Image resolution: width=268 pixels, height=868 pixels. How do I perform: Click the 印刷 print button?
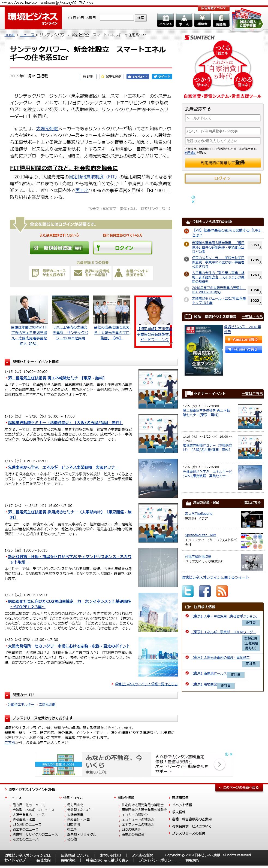(88, 77)
